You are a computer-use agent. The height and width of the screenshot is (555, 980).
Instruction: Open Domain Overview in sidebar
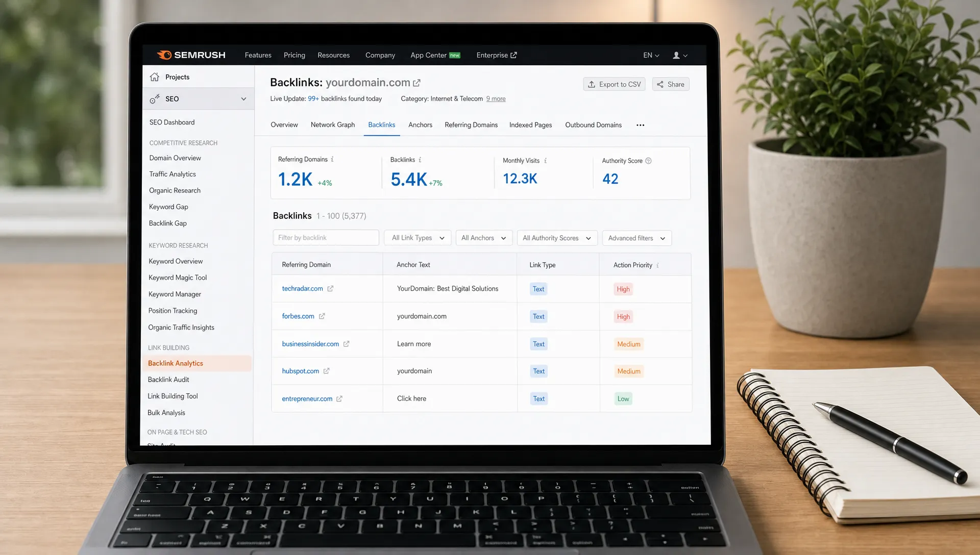coord(175,158)
